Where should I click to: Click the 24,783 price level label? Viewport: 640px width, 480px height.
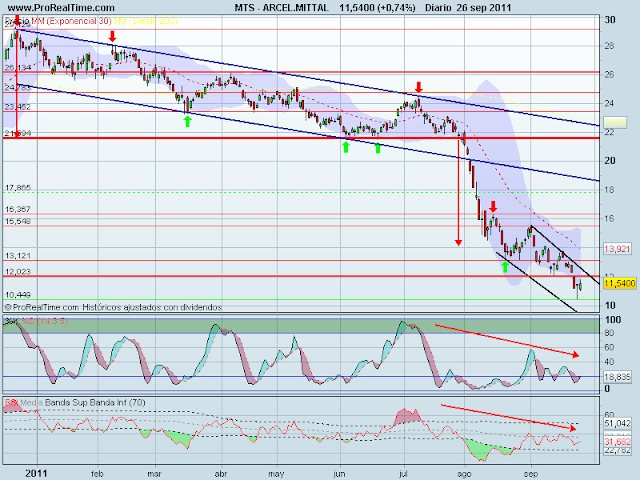click(x=18, y=87)
